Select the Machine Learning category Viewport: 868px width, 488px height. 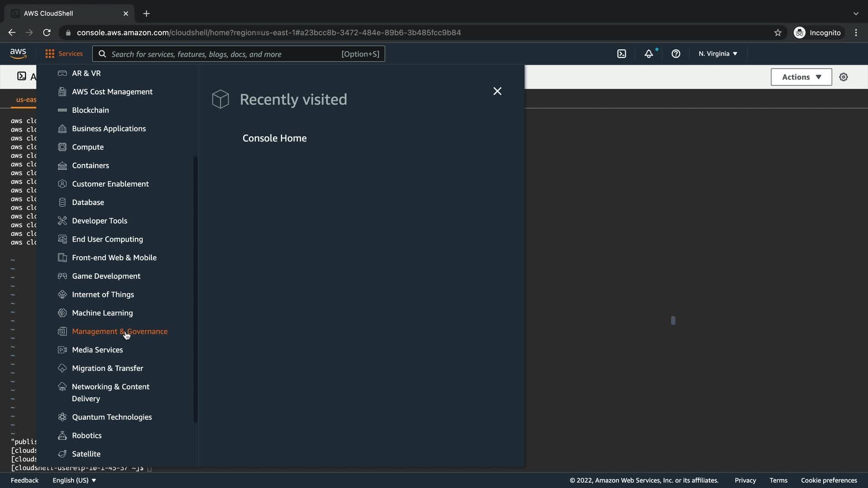[102, 313]
